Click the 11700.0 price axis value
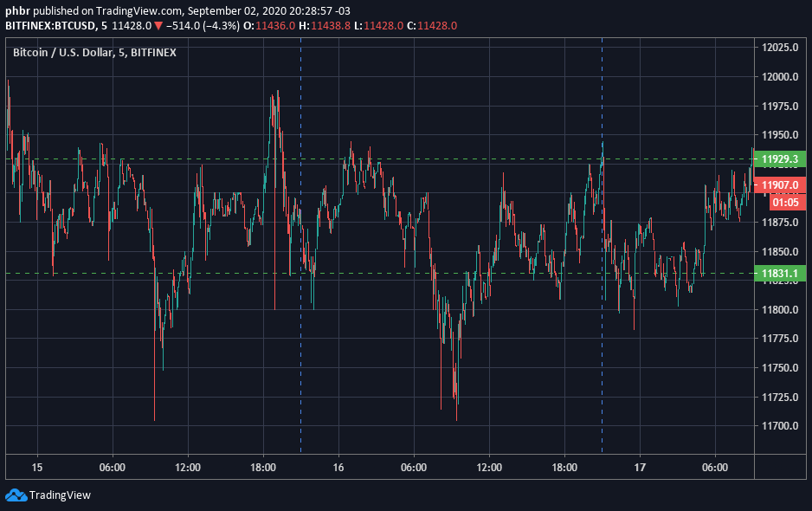812x511 pixels. (780, 426)
